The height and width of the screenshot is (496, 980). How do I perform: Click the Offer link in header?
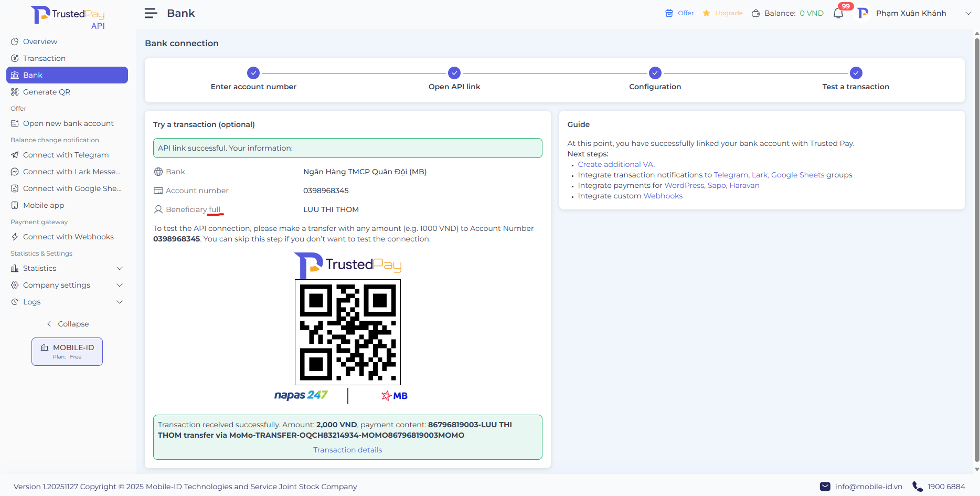pyautogui.click(x=686, y=13)
